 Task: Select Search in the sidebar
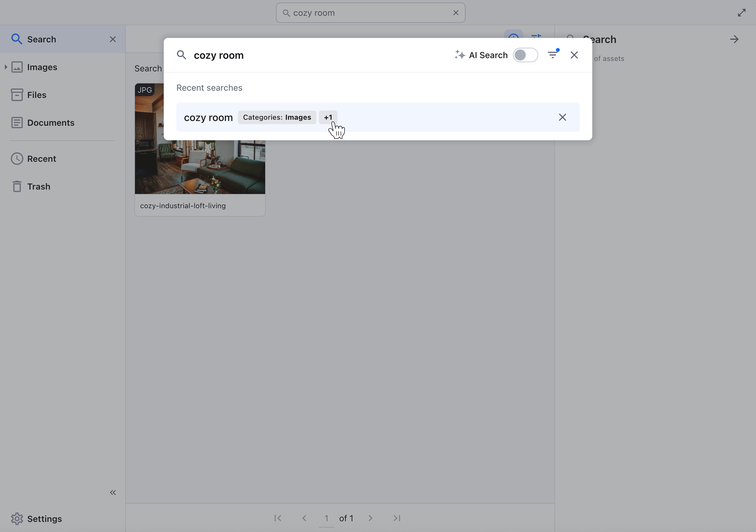tap(63, 39)
